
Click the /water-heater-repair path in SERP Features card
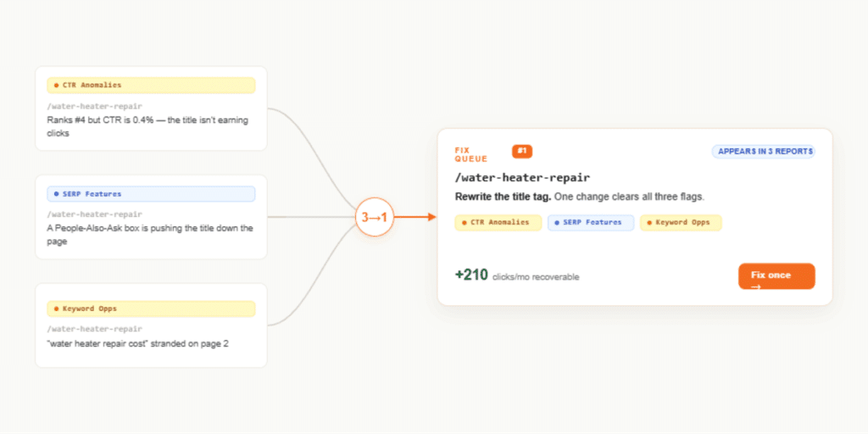(94, 214)
